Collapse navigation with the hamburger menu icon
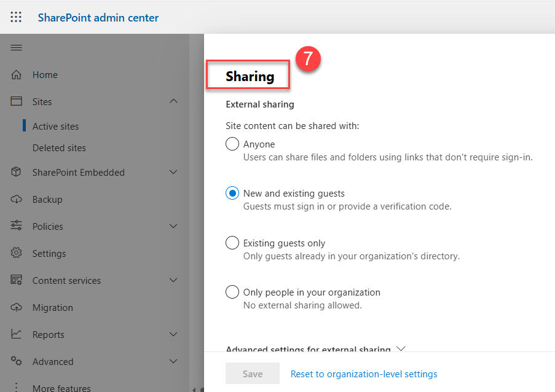This screenshot has width=555, height=392. pos(16,48)
